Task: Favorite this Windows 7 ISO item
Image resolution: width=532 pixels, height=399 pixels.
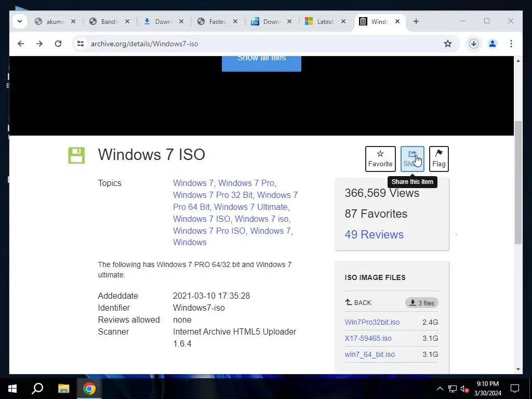Action: click(380, 159)
